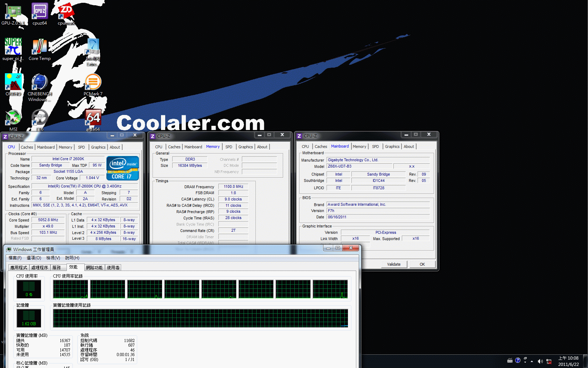Image resolution: width=588 pixels, height=368 pixels.
Task: Open the 選項(O) menu in Task Manager
Action: click(34, 258)
